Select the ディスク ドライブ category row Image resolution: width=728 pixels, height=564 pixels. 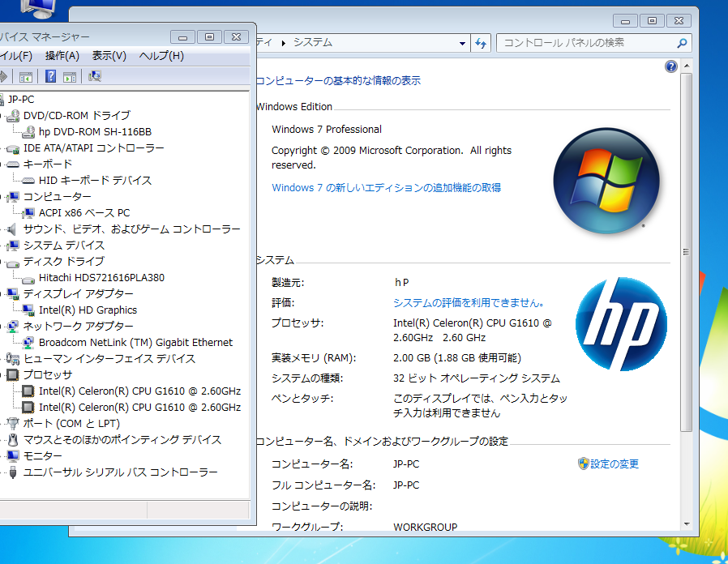[63, 262]
